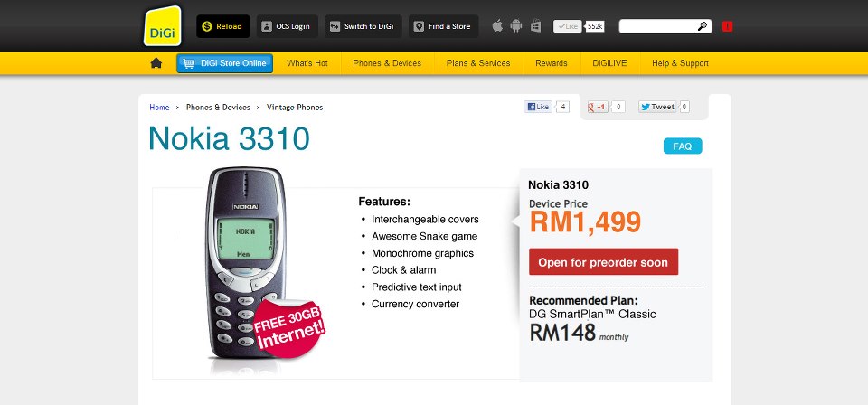Click the home icon in navigation bar
The width and height of the screenshot is (868, 405).
pos(156,63)
